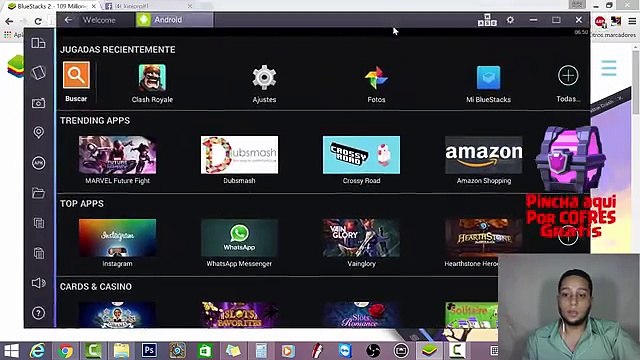Open BlueStacks icon in taskbar
The width and height of the screenshot is (640, 360).
(429, 350)
